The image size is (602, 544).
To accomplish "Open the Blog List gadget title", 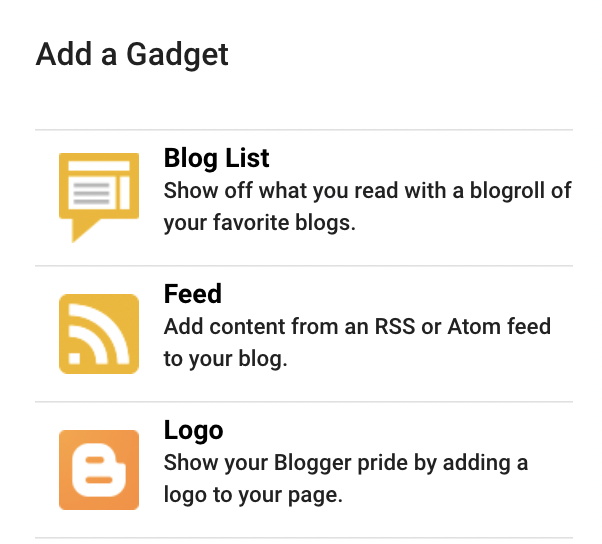I will (x=217, y=158).
